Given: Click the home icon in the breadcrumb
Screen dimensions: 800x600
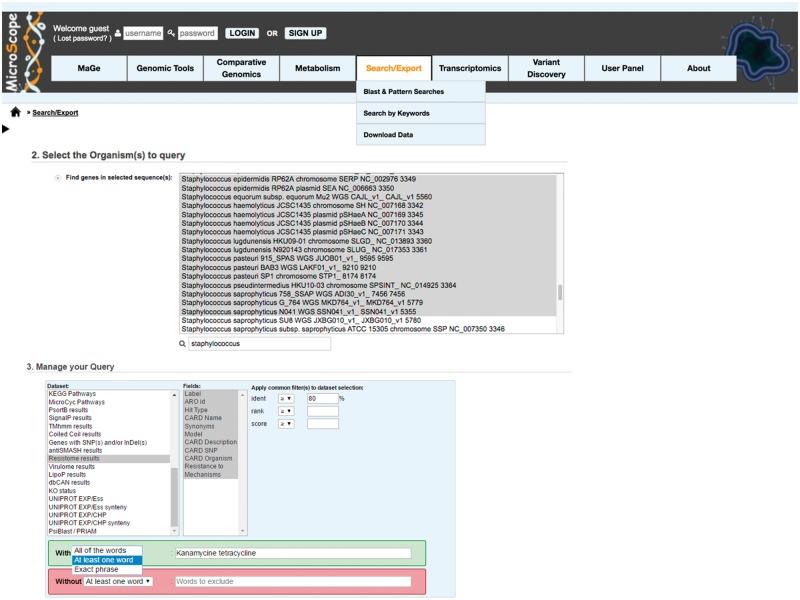Looking at the screenshot, I should [x=16, y=113].
